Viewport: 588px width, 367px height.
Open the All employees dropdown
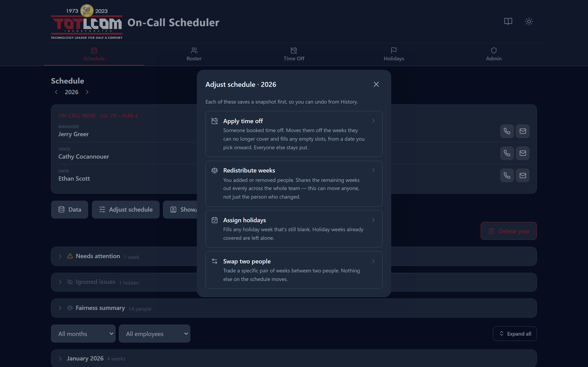[x=154, y=334]
